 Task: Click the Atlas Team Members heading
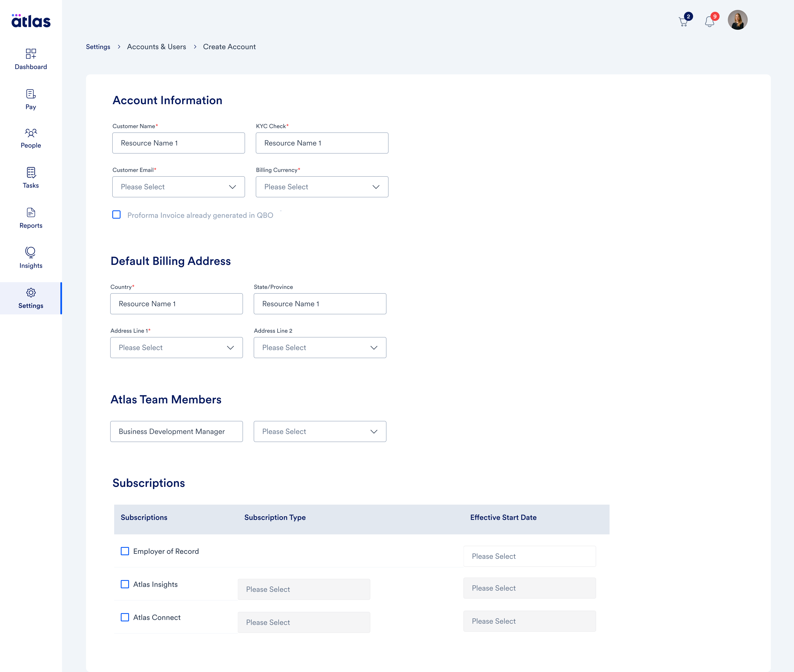pos(166,399)
